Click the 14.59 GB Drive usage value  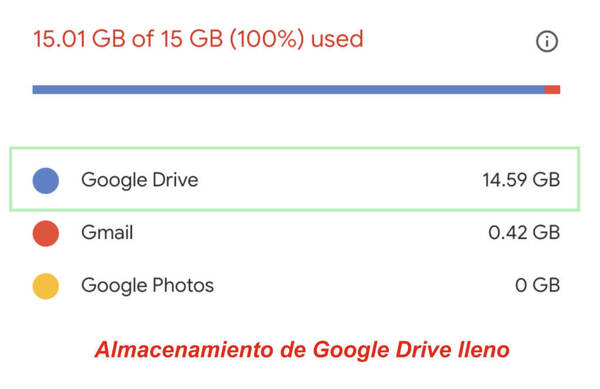click(521, 180)
